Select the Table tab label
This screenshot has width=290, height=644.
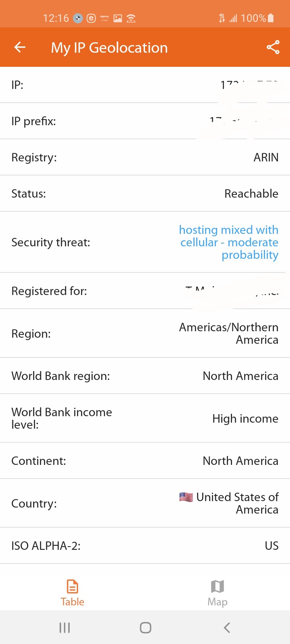click(72, 602)
